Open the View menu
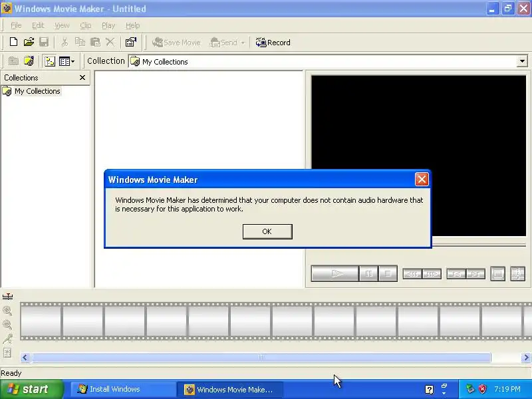This screenshot has width=532, height=399. (62, 25)
